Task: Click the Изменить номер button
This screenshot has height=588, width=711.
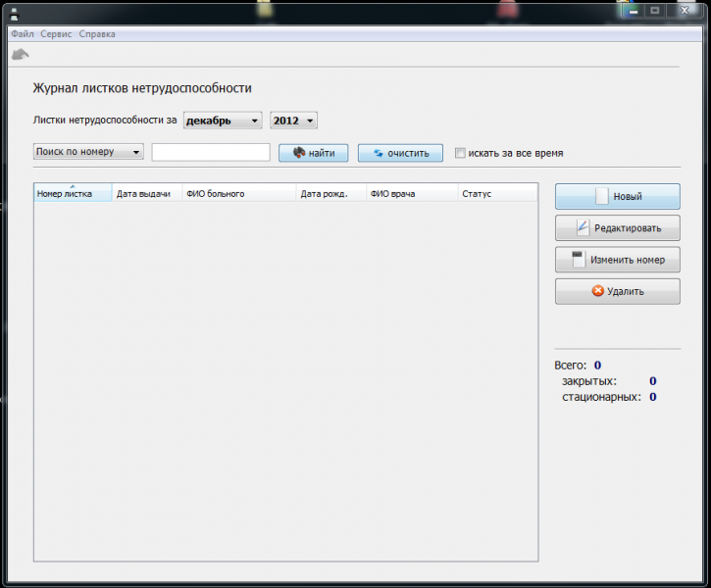Action: click(x=618, y=260)
